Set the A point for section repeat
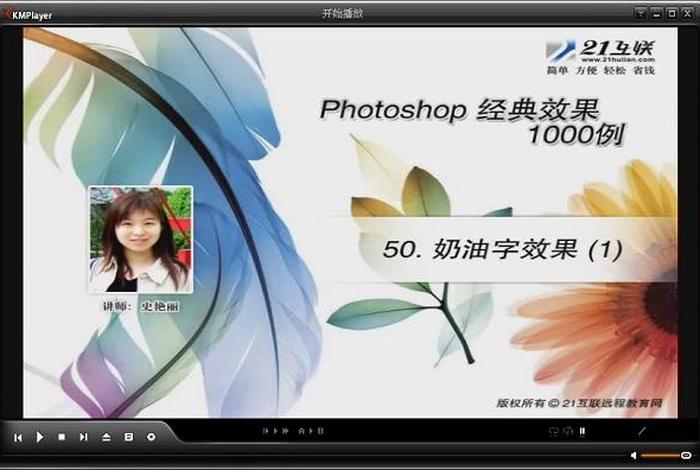 [301, 431]
